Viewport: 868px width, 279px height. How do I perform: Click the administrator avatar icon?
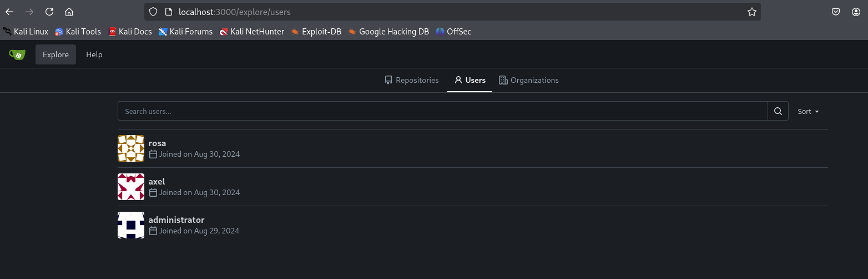coord(131,225)
